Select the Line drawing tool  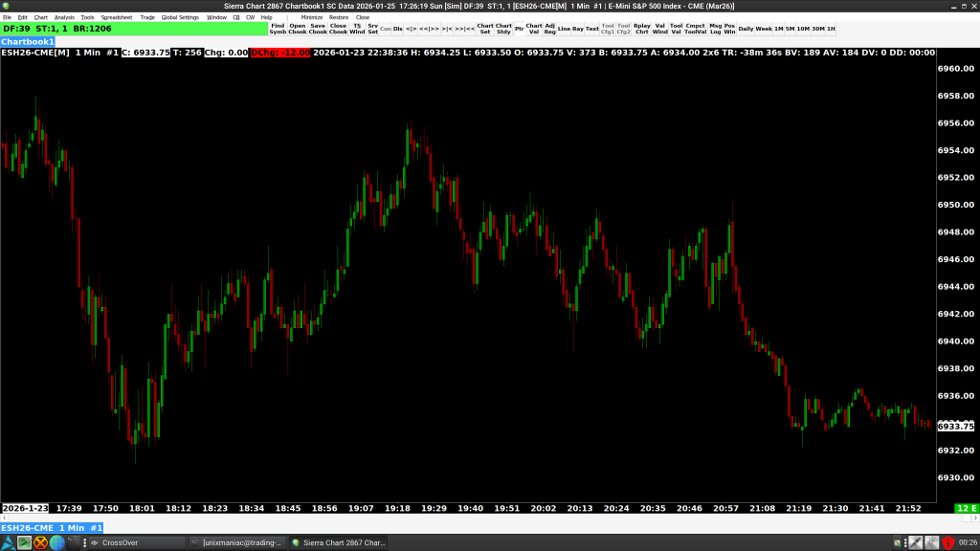pyautogui.click(x=564, y=29)
